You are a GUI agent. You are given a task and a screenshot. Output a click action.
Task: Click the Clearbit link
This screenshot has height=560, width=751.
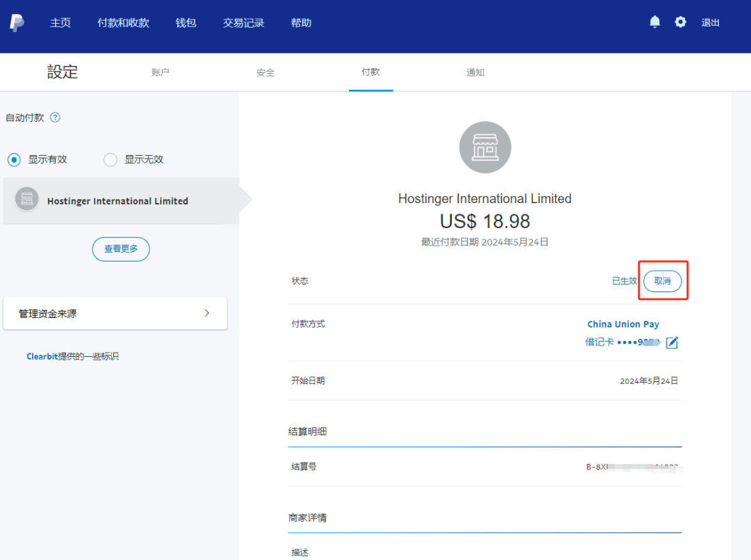[x=42, y=356]
